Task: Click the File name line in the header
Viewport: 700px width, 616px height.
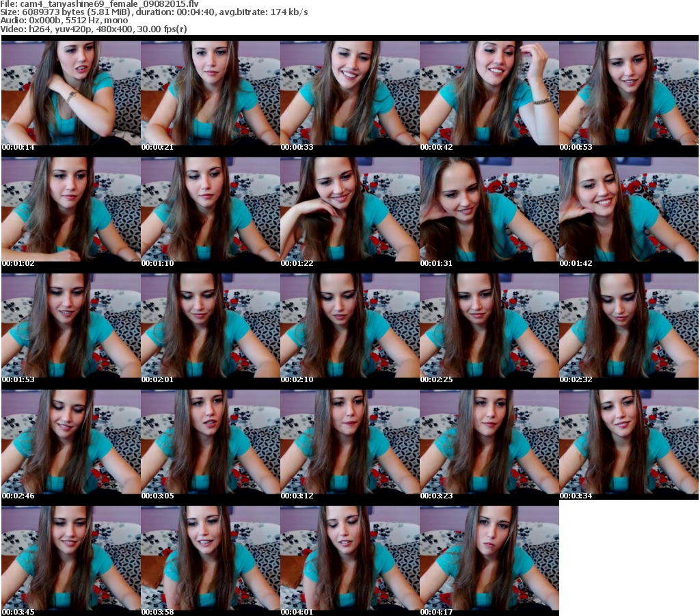Action: coord(100,4)
